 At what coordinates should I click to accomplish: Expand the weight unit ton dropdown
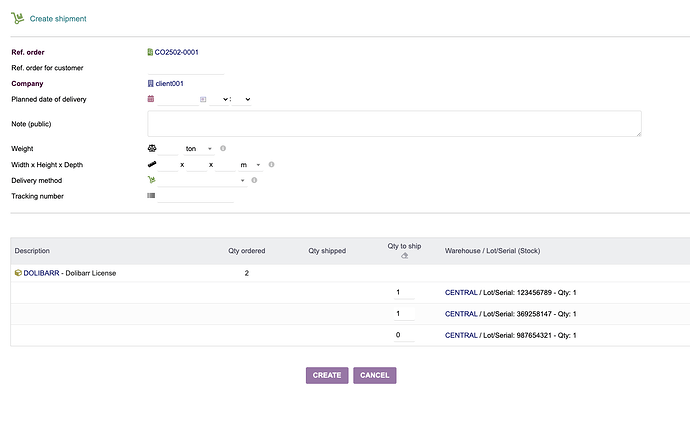coord(198,148)
